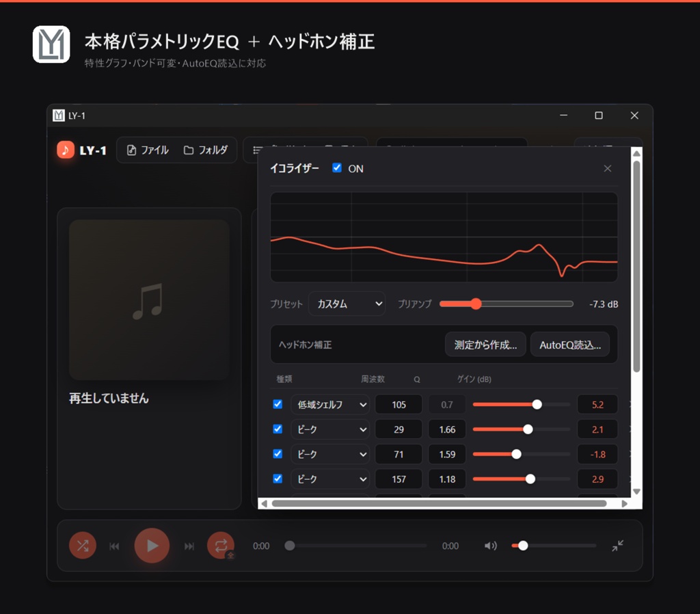Minimize the LY-1 window
This screenshot has height=614, width=700.
(x=564, y=115)
